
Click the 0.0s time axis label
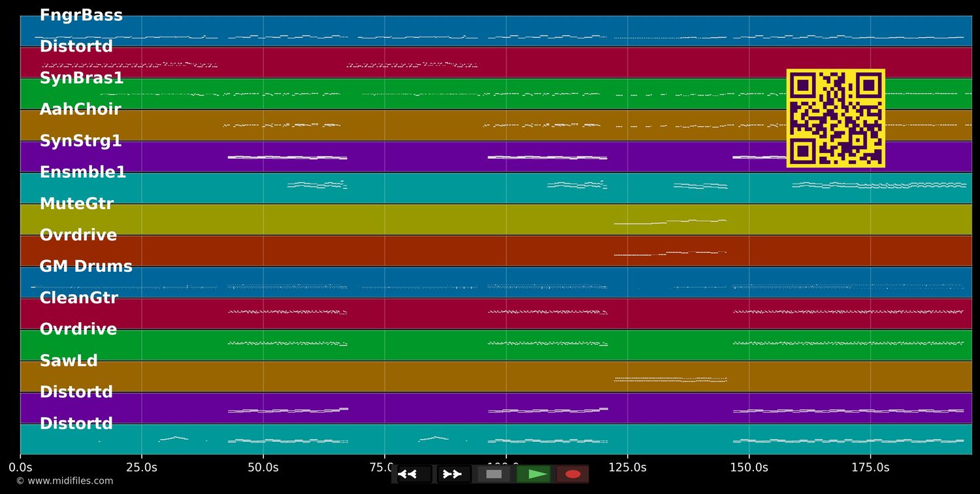click(20, 468)
